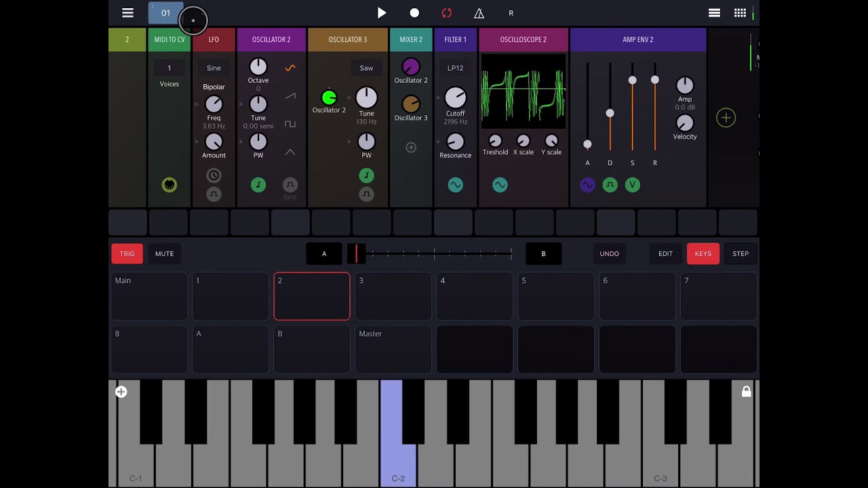Switch to STEP view
868x488 pixels.
pos(741,253)
